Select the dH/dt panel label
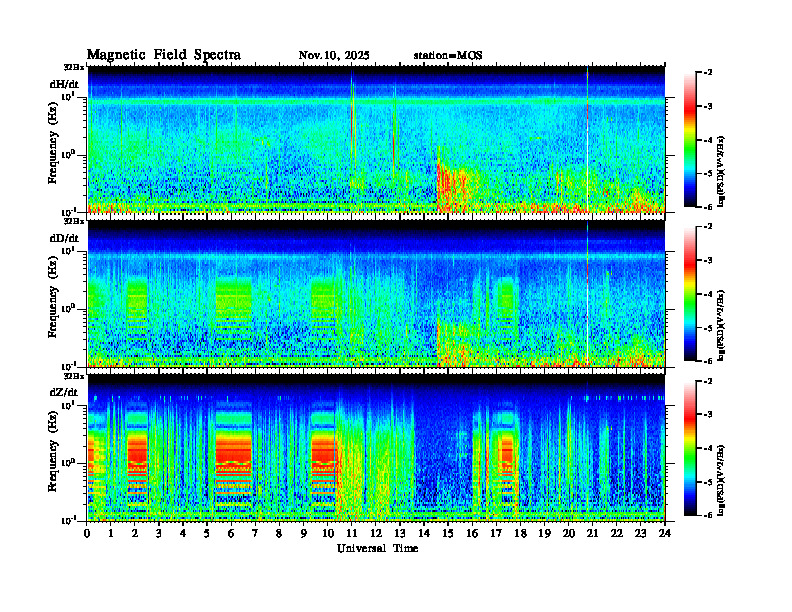The width and height of the screenshot is (792, 612). [64, 84]
